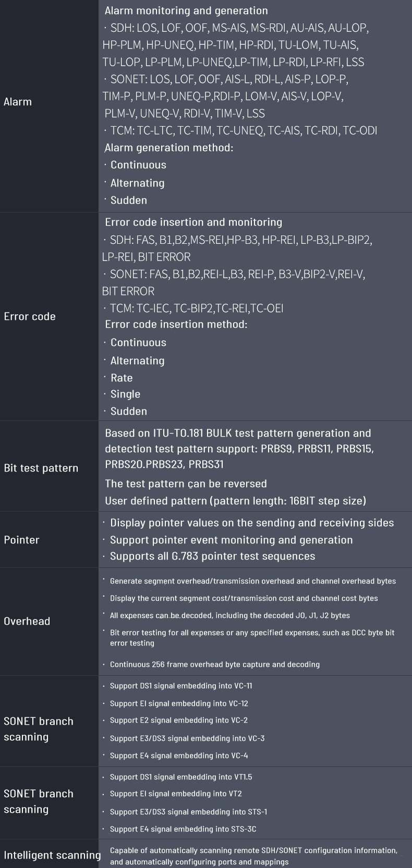This screenshot has width=412, height=868.
Task: Click 'The test pattern can be reversed' line
Action: 186,483
